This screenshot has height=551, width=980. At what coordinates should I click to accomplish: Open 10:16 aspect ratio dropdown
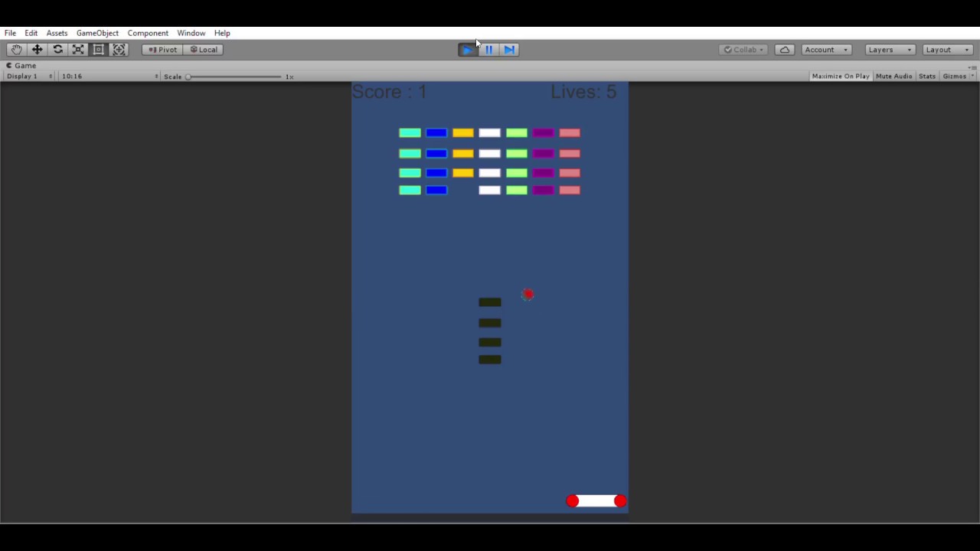(109, 77)
